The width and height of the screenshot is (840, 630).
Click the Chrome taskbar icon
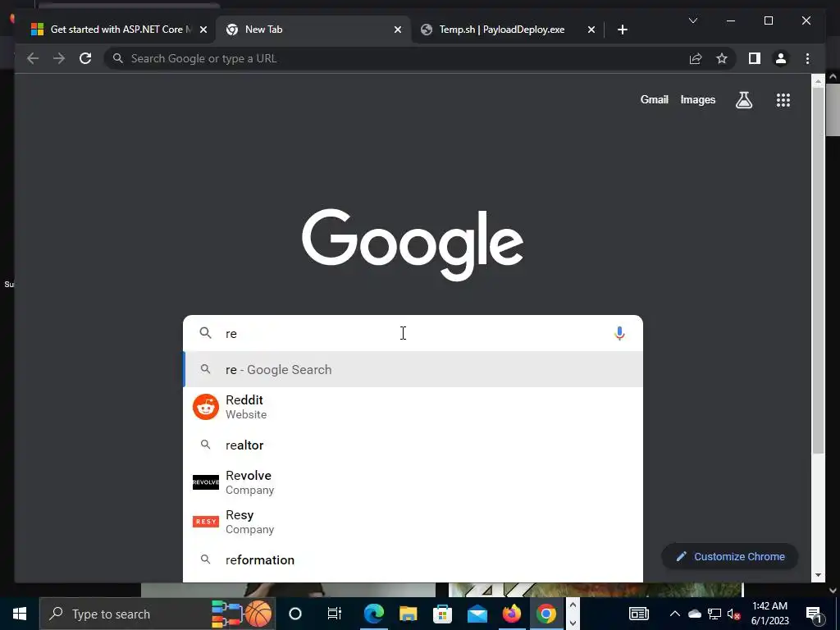[x=546, y=614]
